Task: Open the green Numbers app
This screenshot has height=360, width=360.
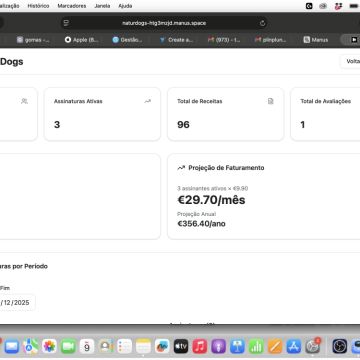Action: (256, 346)
